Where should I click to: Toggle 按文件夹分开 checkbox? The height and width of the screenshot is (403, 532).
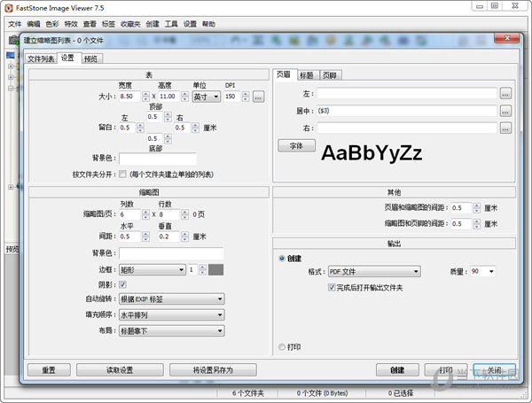tap(122, 174)
